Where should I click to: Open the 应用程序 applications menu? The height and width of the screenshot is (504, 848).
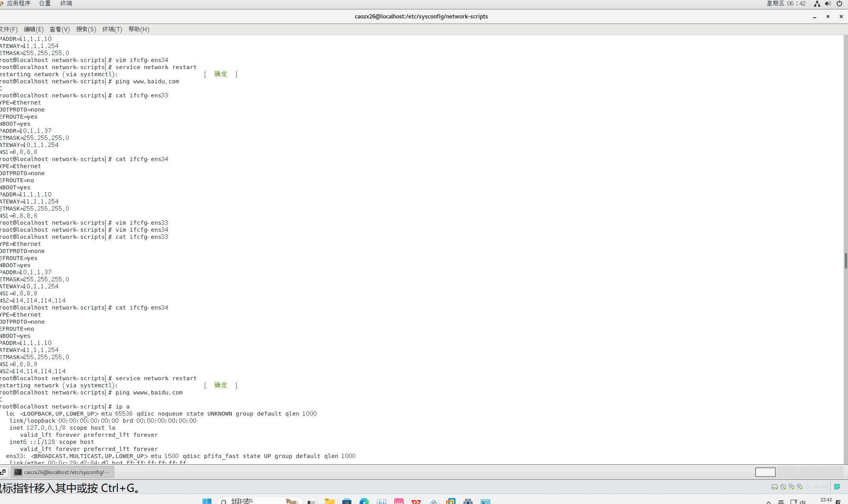pos(18,4)
